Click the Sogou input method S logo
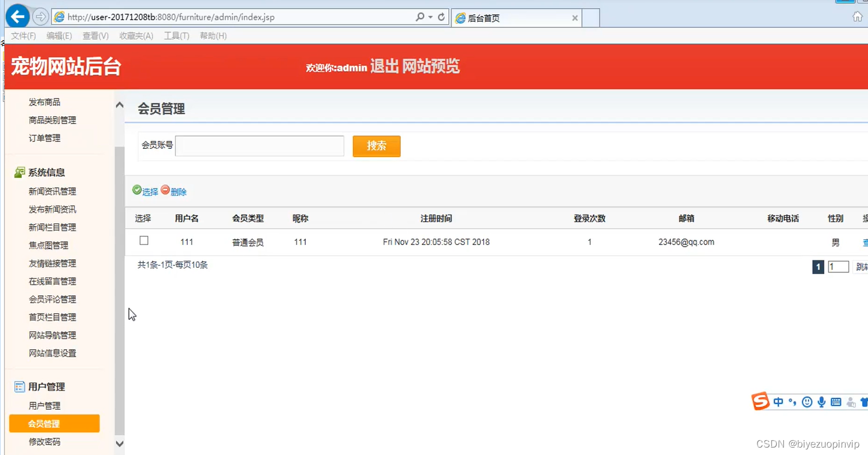868x455 pixels. [760, 401]
